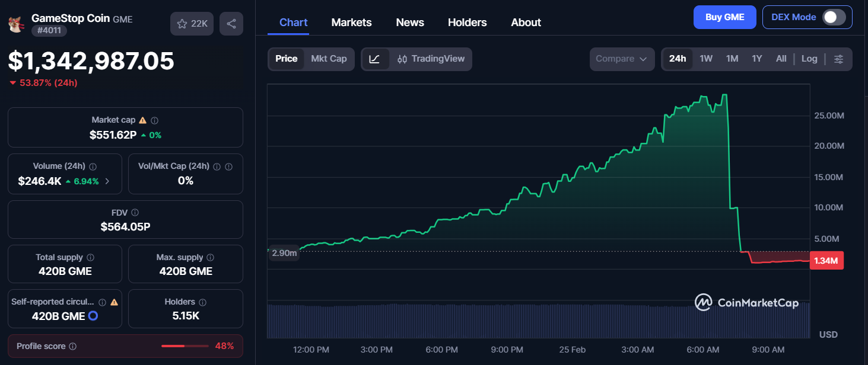
Task: Click the Max. supply info icon
Action: [x=211, y=258]
